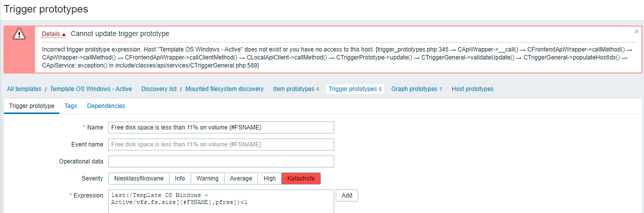This screenshot has width=644, height=213.
Task: Open the Tags tab
Action: (71, 106)
